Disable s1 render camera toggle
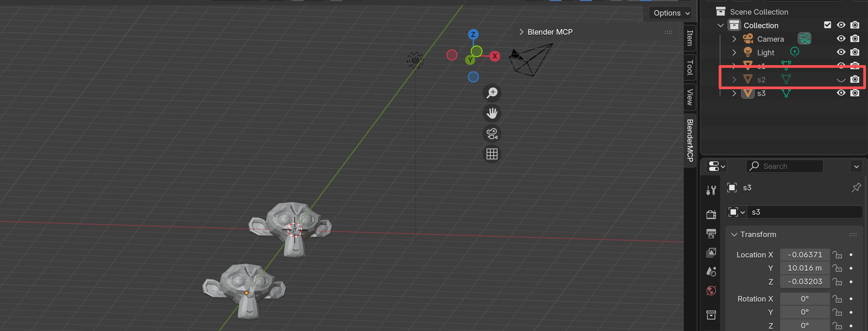Image resolution: width=868 pixels, height=331 pixels. [x=855, y=66]
